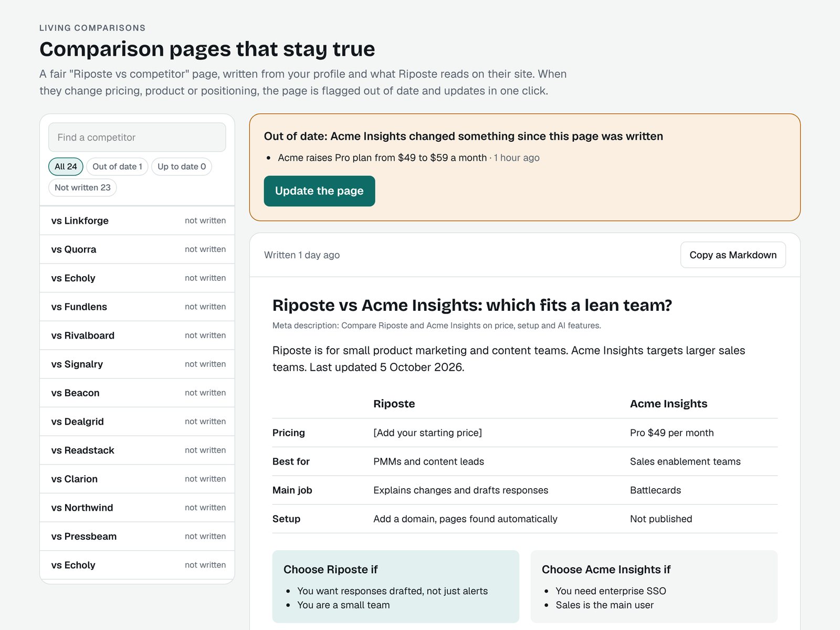
Task: Open the vs Clarion comparison
Action: 137,479
